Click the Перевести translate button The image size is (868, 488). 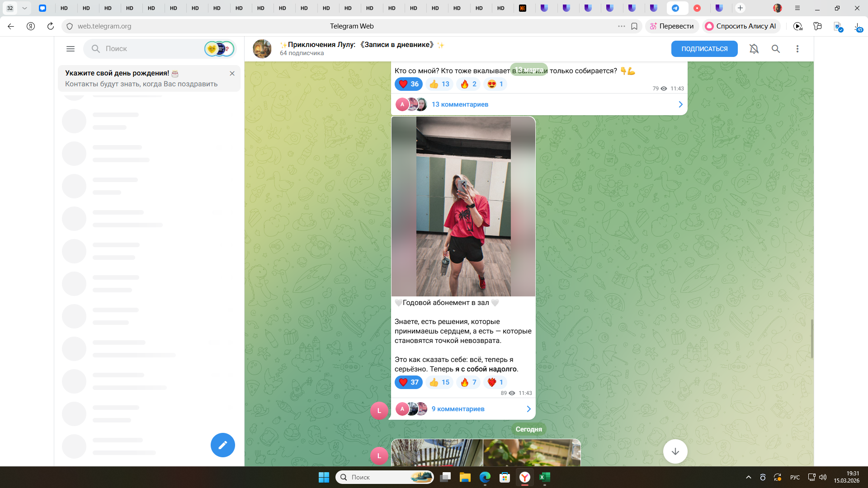pyautogui.click(x=672, y=26)
